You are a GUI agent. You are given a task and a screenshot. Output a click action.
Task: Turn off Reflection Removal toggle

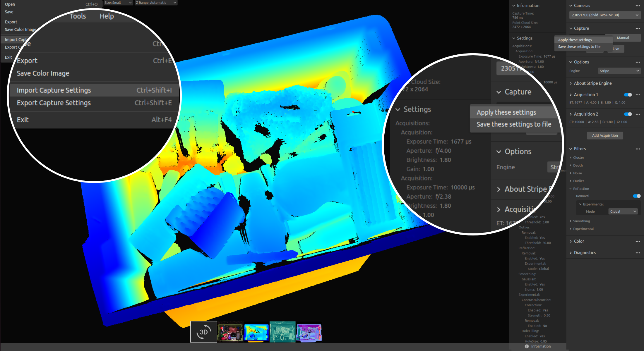(636, 196)
